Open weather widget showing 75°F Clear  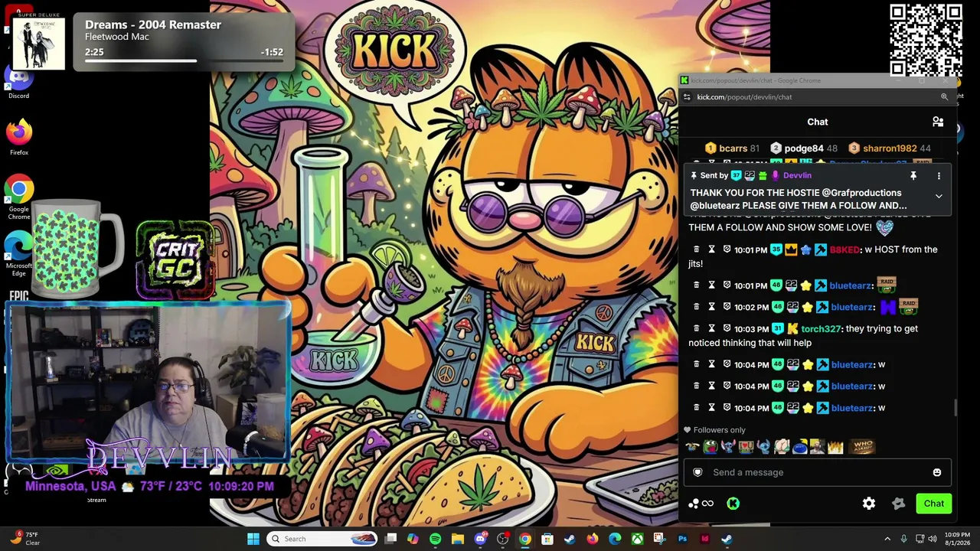24,539
